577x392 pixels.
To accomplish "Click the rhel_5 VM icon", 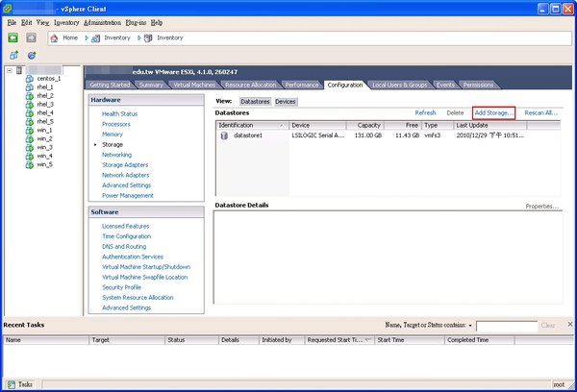I will [x=30, y=122].
